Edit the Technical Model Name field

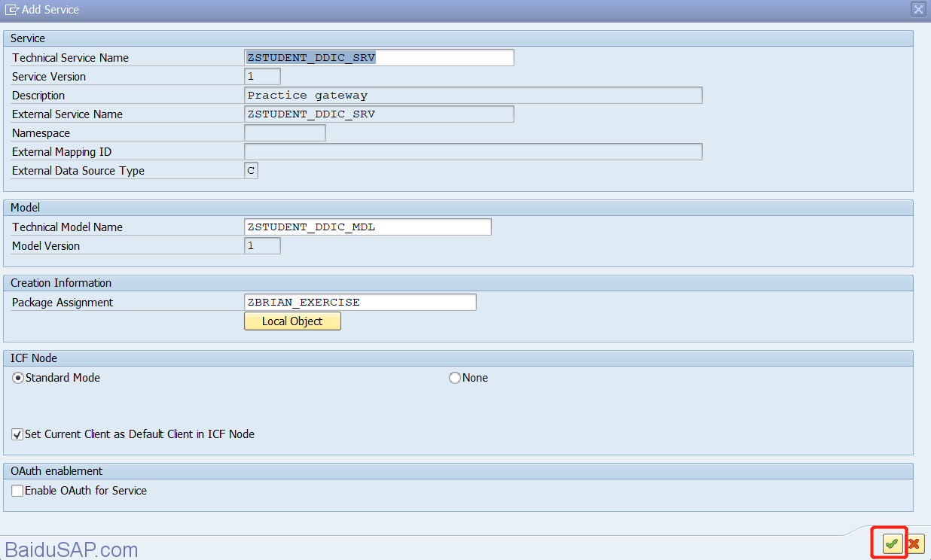368,227
